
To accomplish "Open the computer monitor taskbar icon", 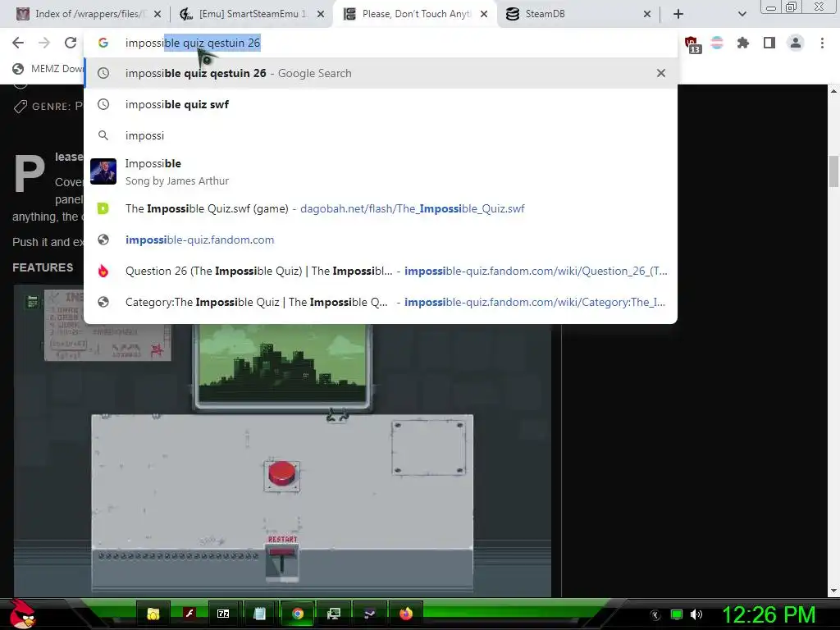I will pos(333,614).
